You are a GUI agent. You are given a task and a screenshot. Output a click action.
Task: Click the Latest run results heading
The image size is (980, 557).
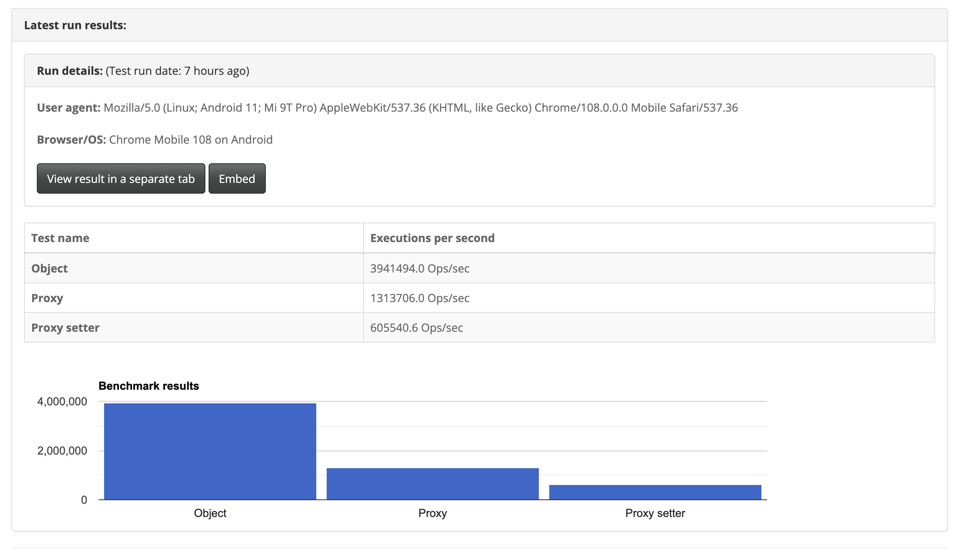[75, 25]
